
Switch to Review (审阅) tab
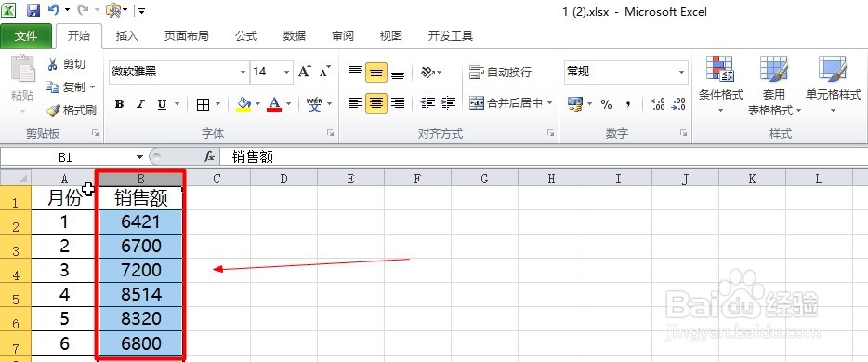click(x=343, y=36)
